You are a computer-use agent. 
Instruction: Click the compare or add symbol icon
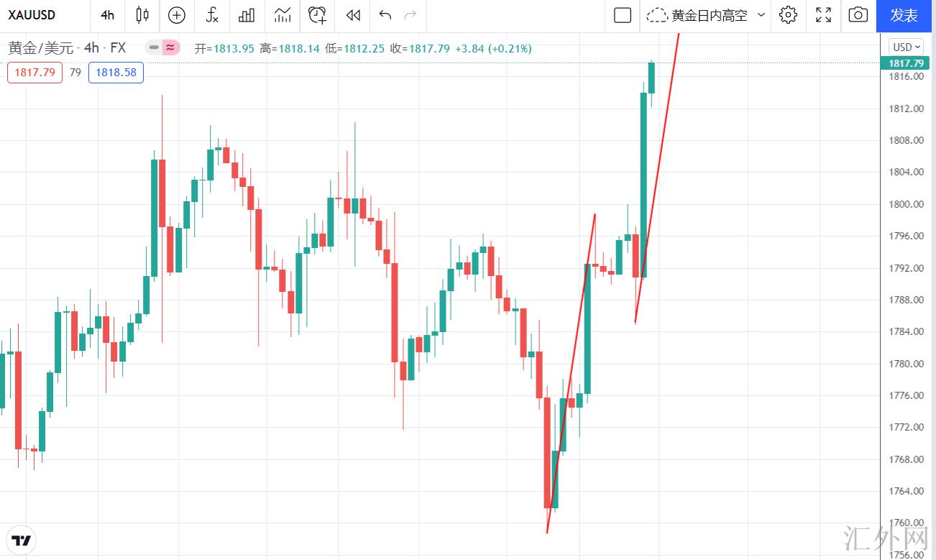tap(176, 15)
